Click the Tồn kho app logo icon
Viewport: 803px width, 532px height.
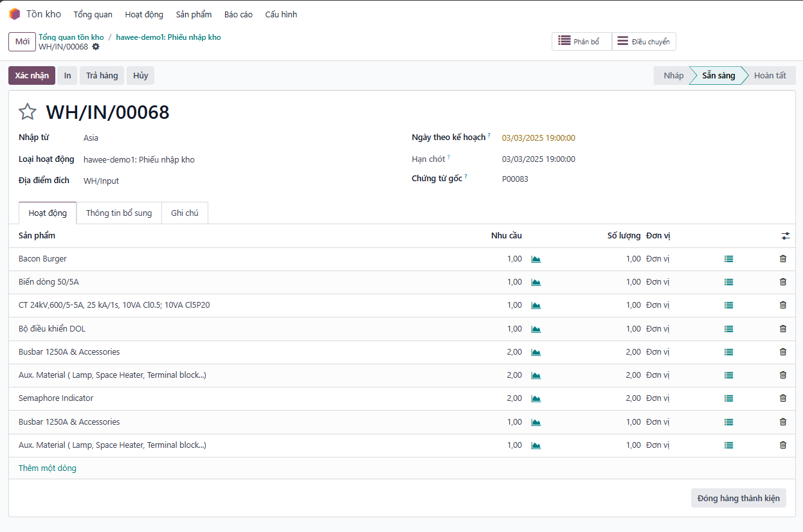pos(14,14)
